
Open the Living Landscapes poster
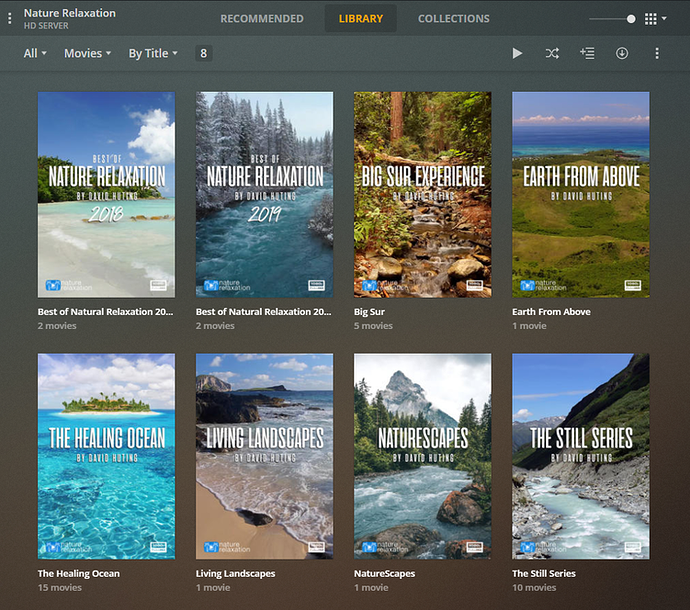point(264,456)
